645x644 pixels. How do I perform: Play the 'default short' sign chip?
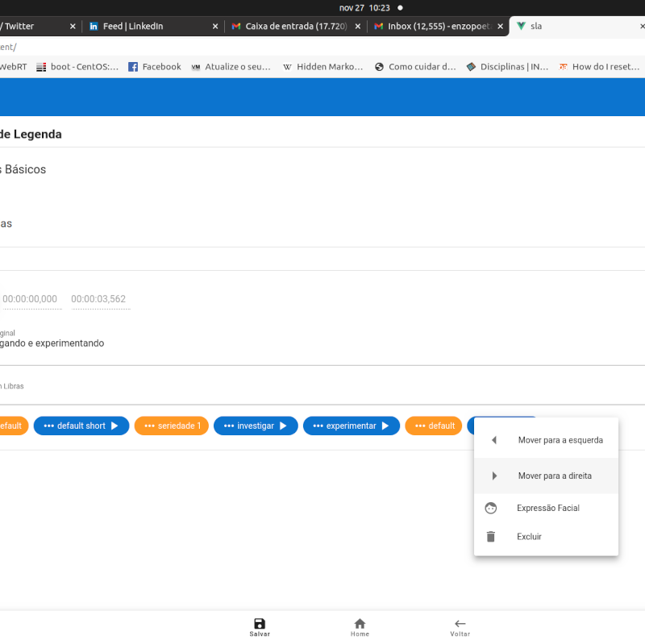tap(114, 426)
